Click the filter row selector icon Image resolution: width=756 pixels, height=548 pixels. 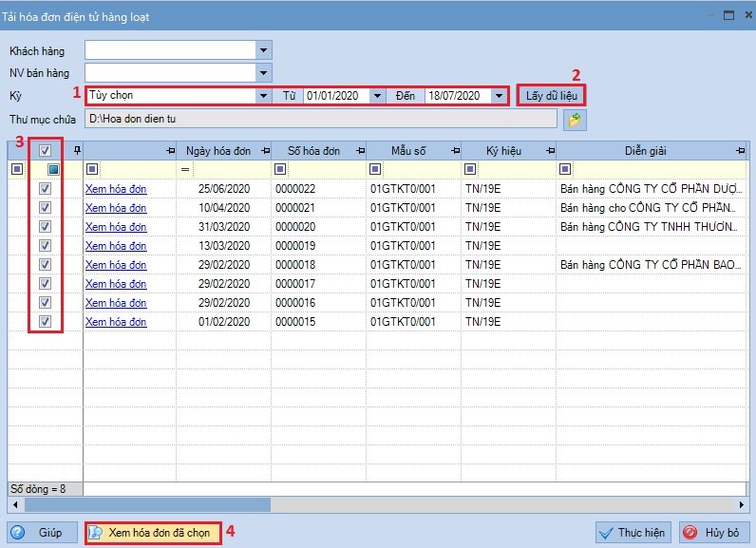tap(17, 169)
